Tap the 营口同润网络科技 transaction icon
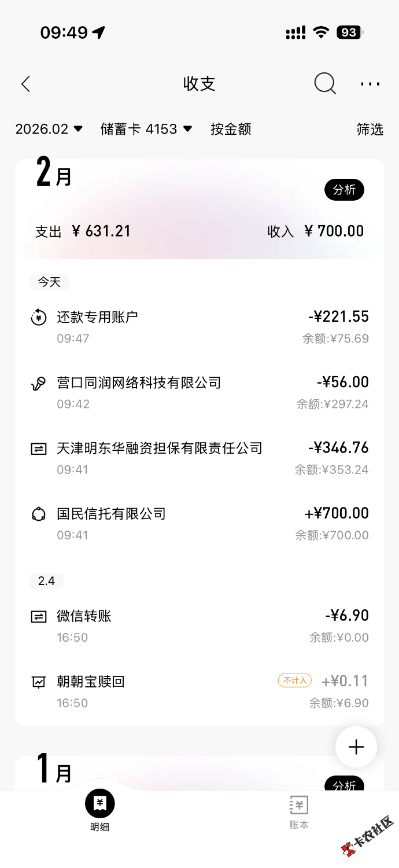The height and width of the screenshot is (868, 399). coord(39,383)
